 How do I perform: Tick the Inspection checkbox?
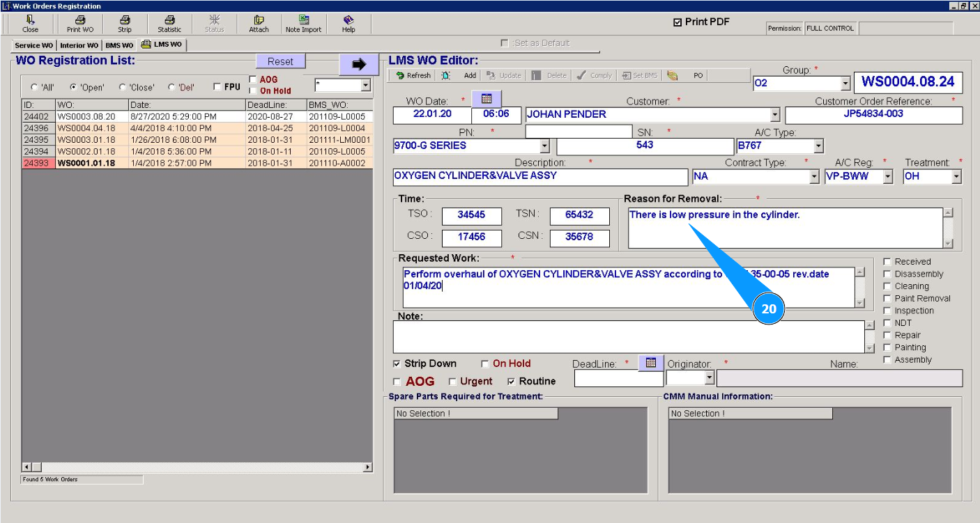pos(887,311)
